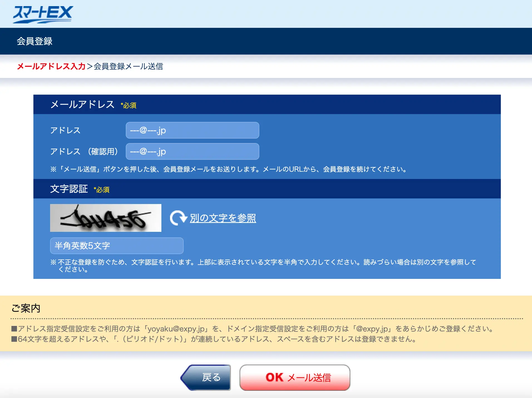Click the notice line mentioning yoyaku@expy.jp

click(253, 329)
